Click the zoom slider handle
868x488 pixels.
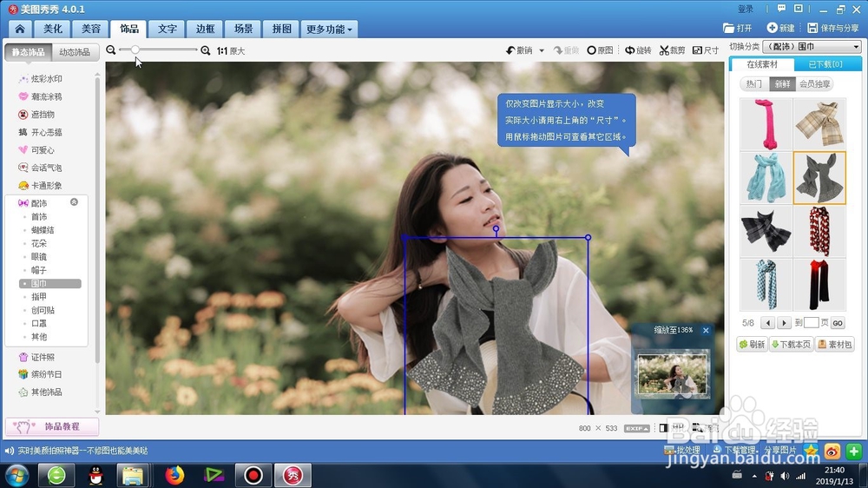pyautogui.click(x=135, y=49)
